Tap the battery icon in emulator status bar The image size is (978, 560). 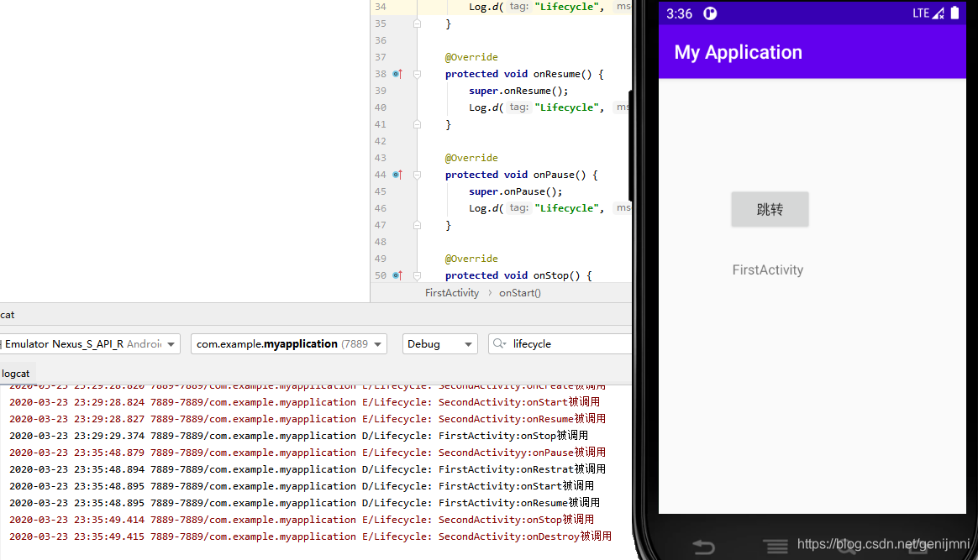click(954, 13)
